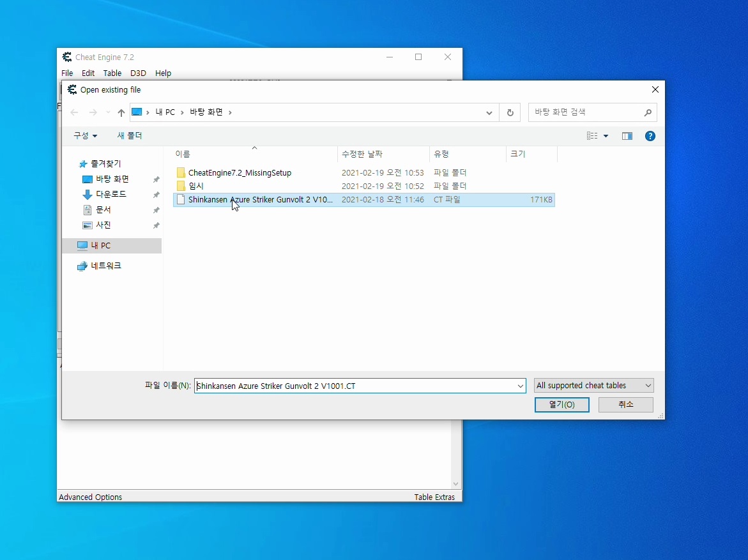Maximize the Cheat Engine 7.2 window
Viewport: 748px width, 560px height.
tap(418, 57)
